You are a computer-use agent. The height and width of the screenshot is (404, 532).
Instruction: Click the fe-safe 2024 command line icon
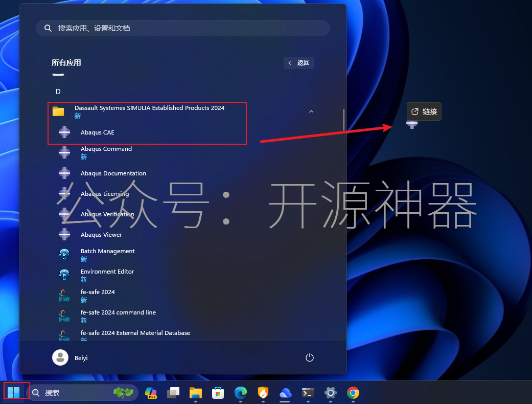64,316
